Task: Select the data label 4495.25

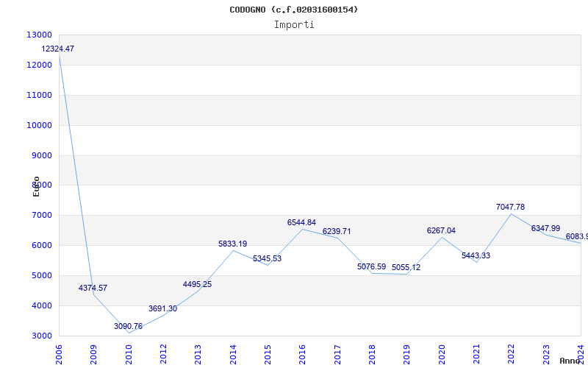Action: pos(197,284)
